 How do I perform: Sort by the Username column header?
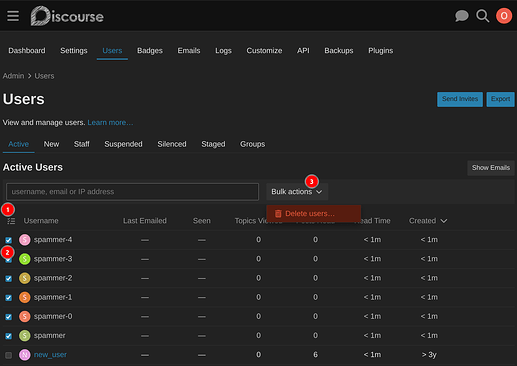[41, 221]
